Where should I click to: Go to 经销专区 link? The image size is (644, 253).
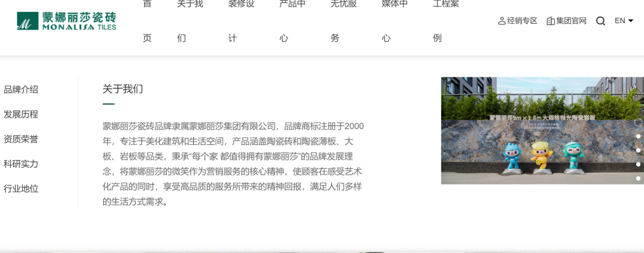pyautogui.click(x=522, y=21)
